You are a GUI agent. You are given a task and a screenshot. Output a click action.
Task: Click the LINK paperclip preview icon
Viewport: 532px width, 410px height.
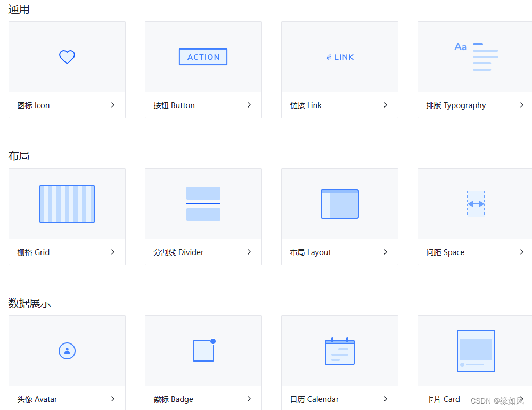(x=340, y=57)
